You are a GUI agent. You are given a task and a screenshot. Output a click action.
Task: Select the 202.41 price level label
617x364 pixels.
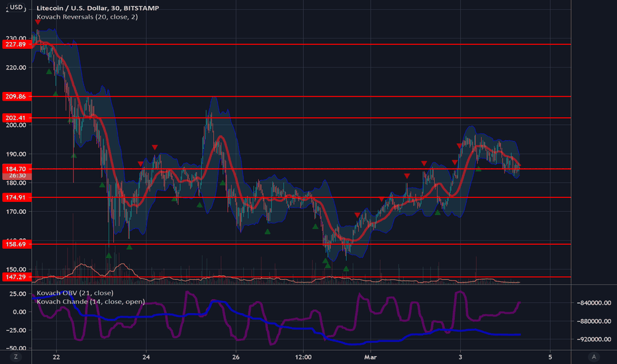coord(17,118)
